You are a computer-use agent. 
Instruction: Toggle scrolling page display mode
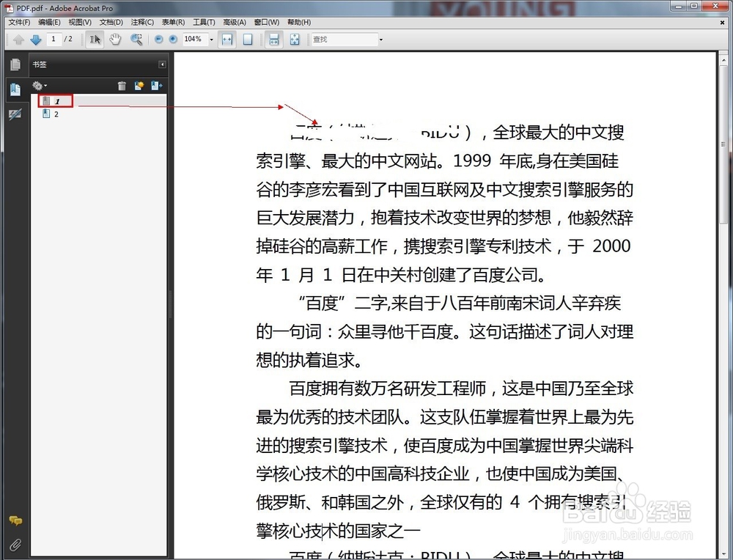(274, 40)
